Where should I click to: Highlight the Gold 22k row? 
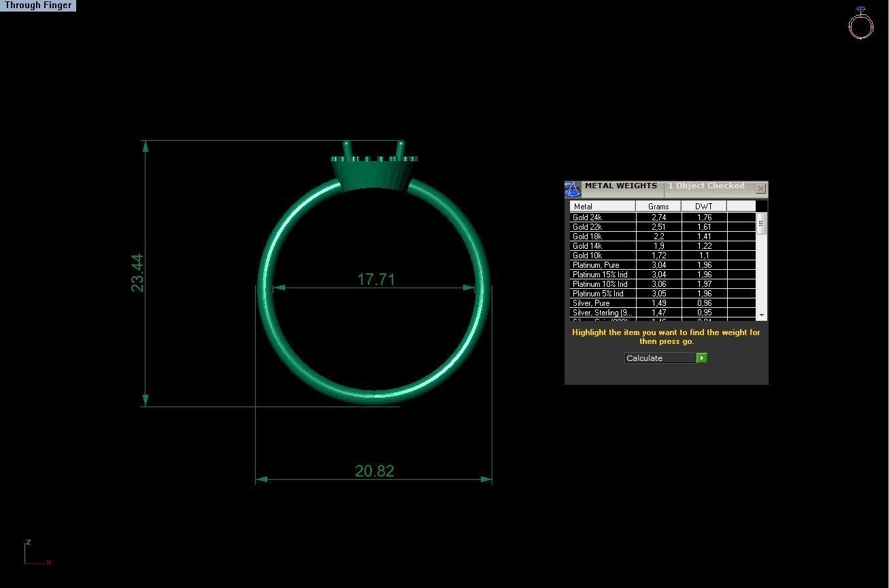click(x=662, y=227)
